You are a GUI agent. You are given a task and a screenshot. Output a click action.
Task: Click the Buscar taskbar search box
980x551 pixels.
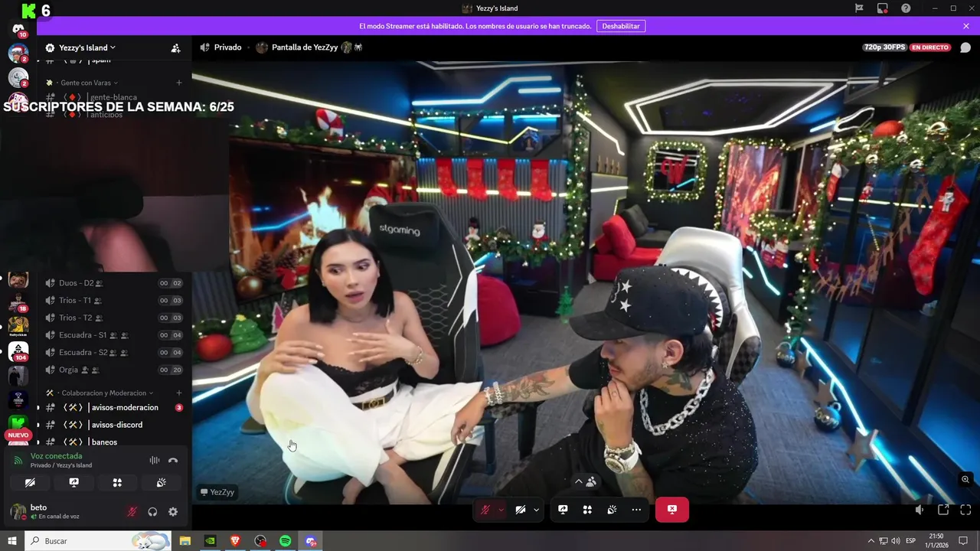(x=99, y=541)
